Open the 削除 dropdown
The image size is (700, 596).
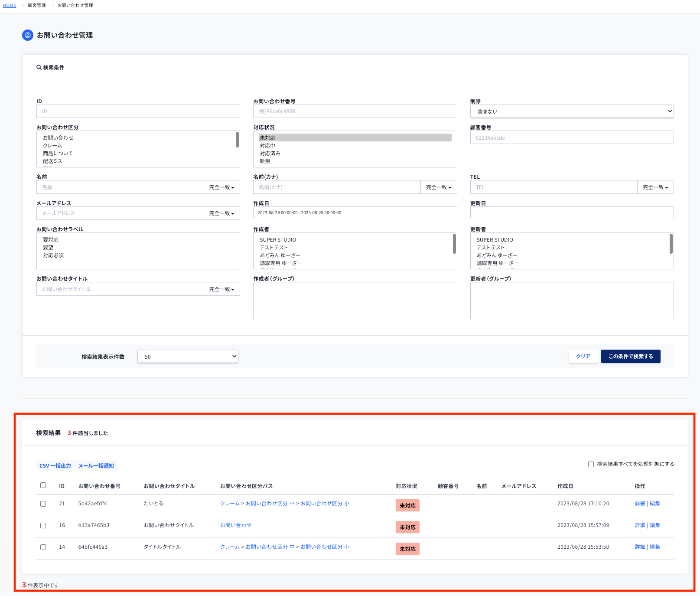[x=572, y=111]
